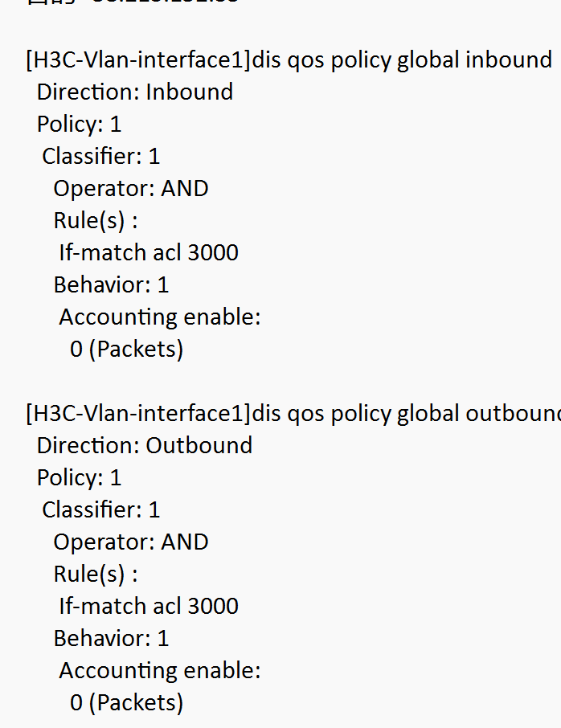The height and width of the screenshot is (728, 561).
Task: Click the 'Direction: Outbound' text line
Action: [x=145, y=446]
